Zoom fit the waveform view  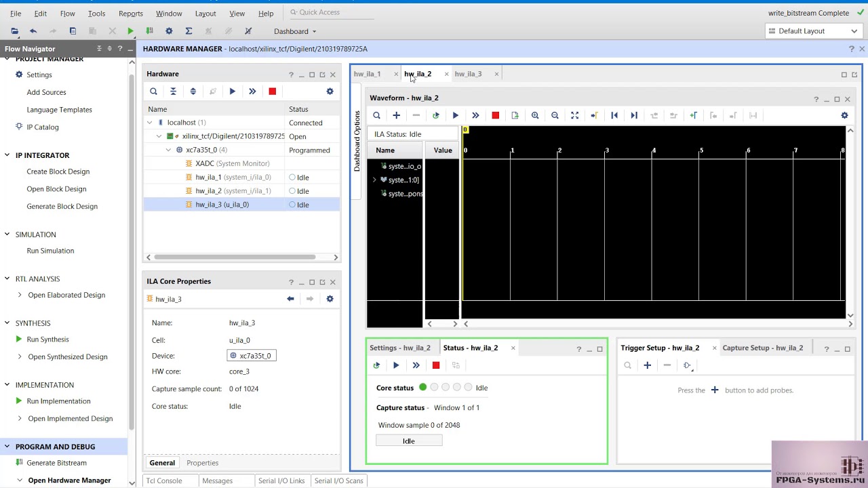[x=575, y=115]
